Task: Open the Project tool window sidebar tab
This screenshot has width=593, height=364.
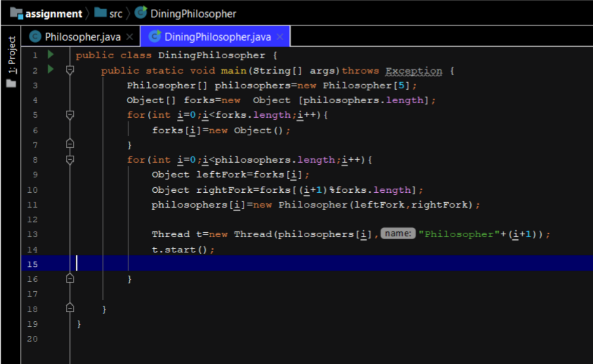Action: 12,55
